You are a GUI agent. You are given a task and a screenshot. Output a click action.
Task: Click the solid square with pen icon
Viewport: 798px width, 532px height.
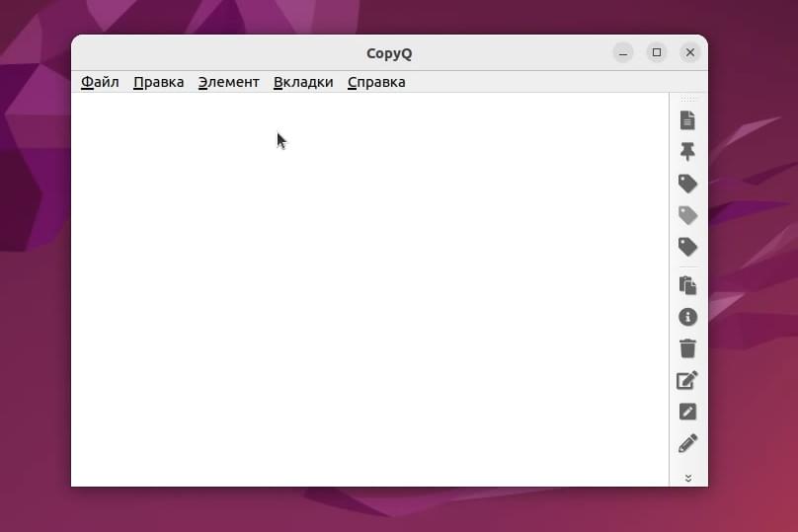pos(687,412)
